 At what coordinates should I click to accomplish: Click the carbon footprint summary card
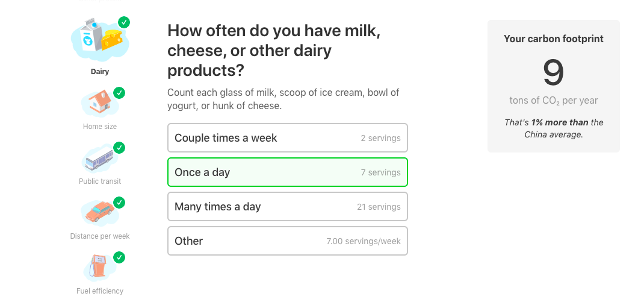553,86
